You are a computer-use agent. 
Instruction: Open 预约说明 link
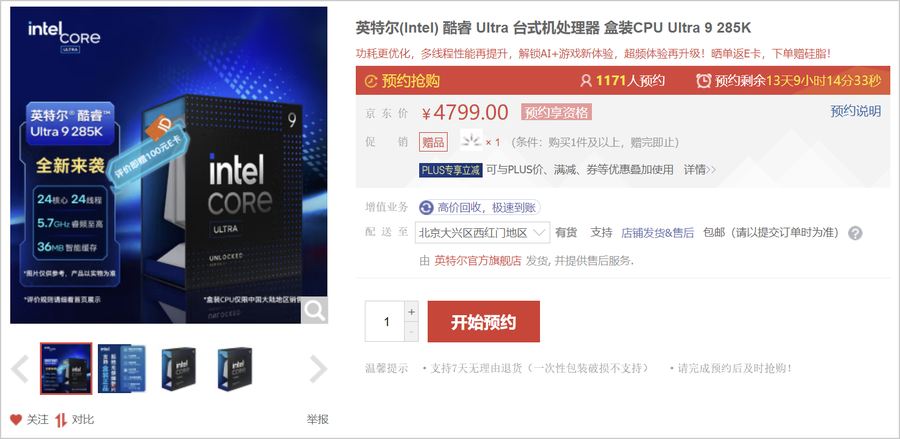pos(855,111)
